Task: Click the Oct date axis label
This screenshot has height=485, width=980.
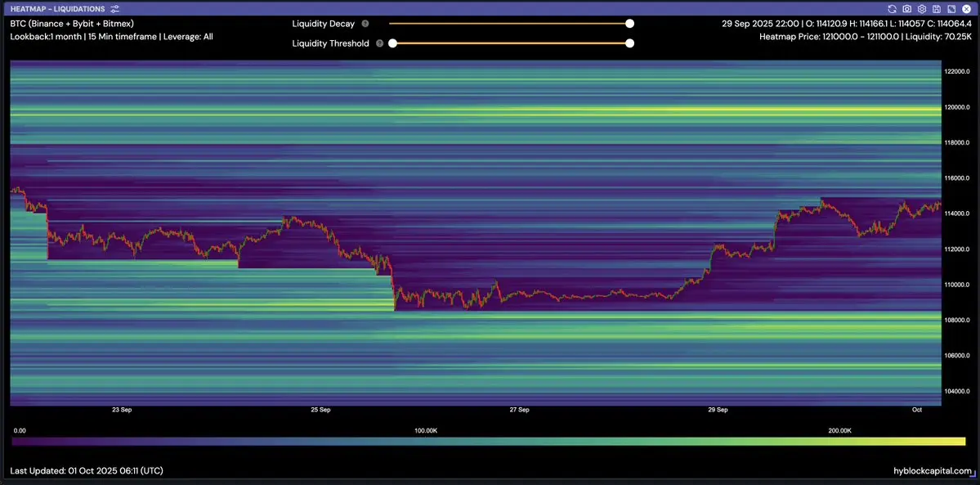Action: click(x=917, y=410)
